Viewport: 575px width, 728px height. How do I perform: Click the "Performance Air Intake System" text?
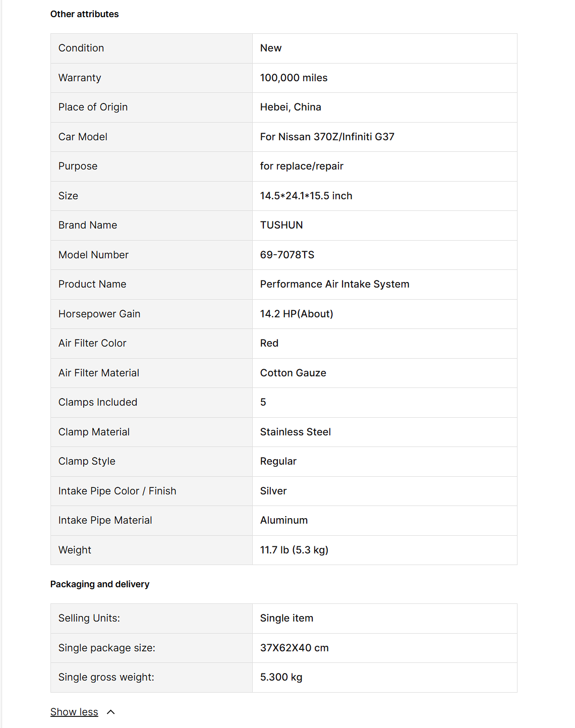point(334,284)
